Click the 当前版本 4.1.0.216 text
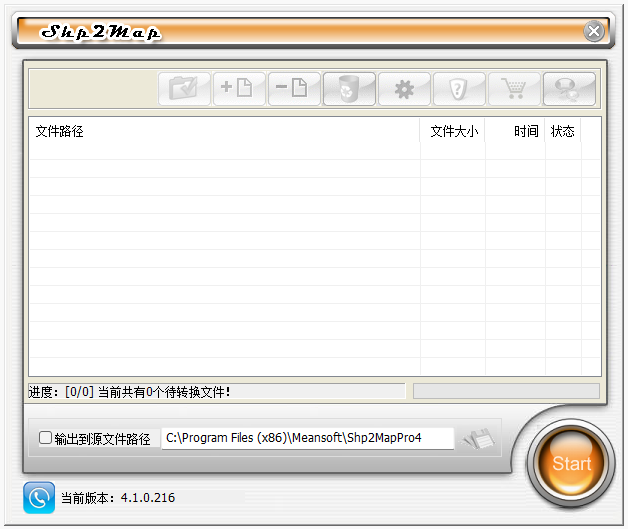Image resolution: width=628 pixels, height=529 pixels. coord(118,498)
